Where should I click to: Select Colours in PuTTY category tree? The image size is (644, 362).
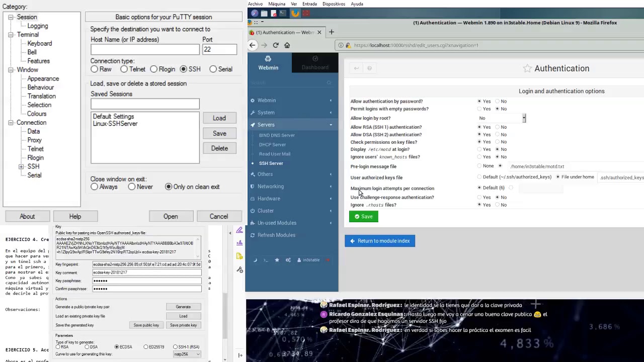(x=37, y=114)
